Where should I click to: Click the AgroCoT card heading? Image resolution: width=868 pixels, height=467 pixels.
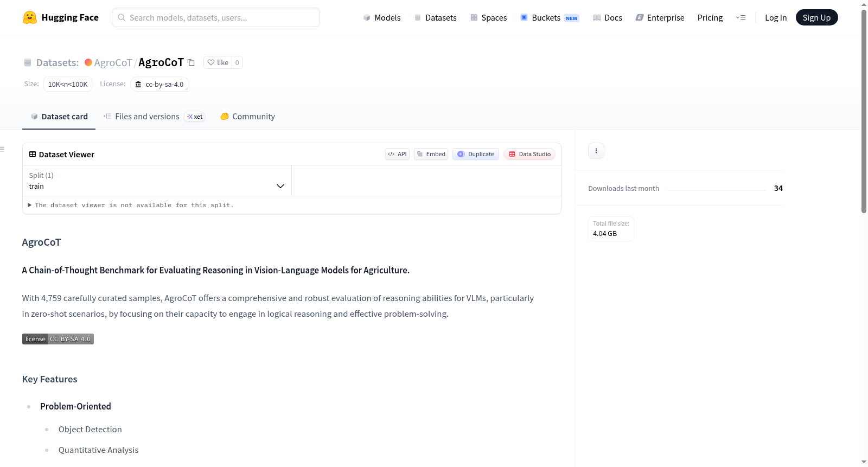tap(41, 242)
